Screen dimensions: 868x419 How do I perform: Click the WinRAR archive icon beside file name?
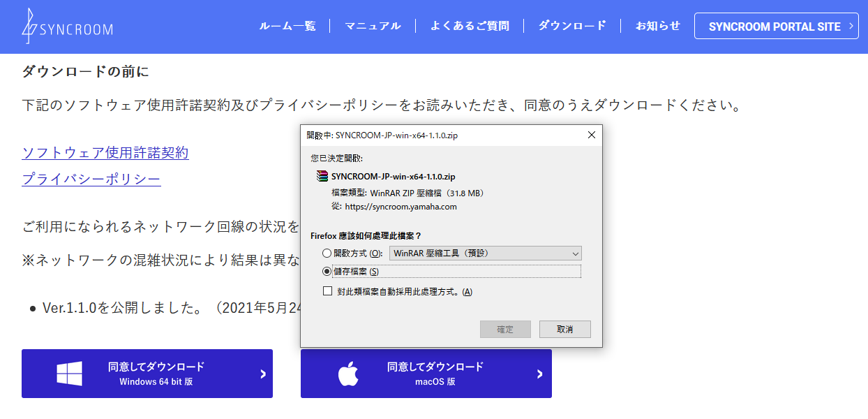point(322,177)
